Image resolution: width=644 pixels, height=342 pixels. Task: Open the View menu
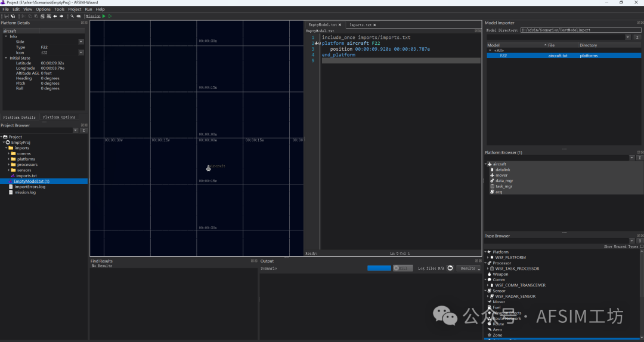tap(27, 9)
